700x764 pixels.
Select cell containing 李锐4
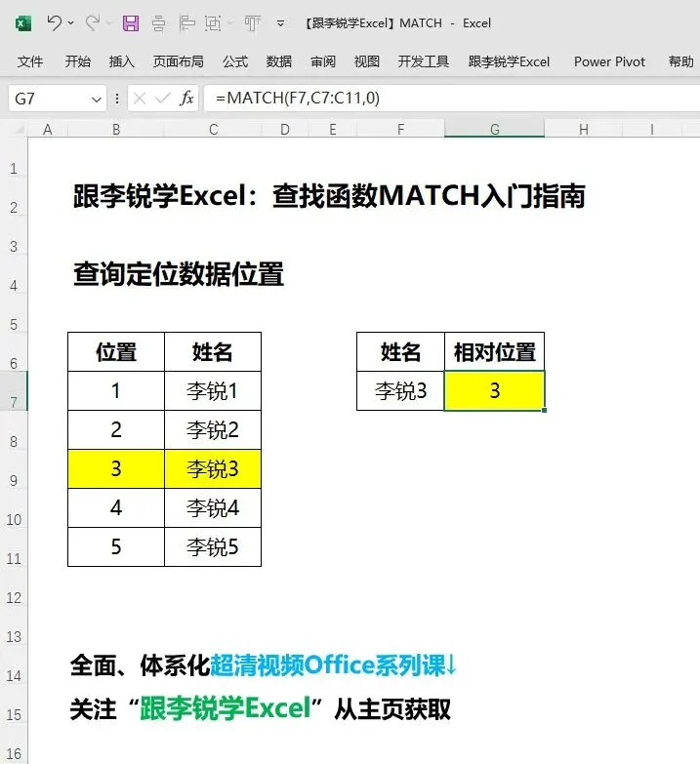point(213,507)
